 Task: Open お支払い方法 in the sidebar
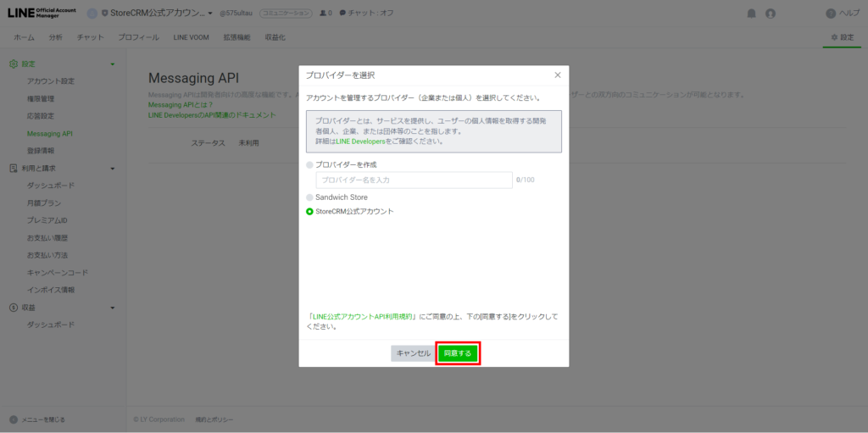click(47, 255)
